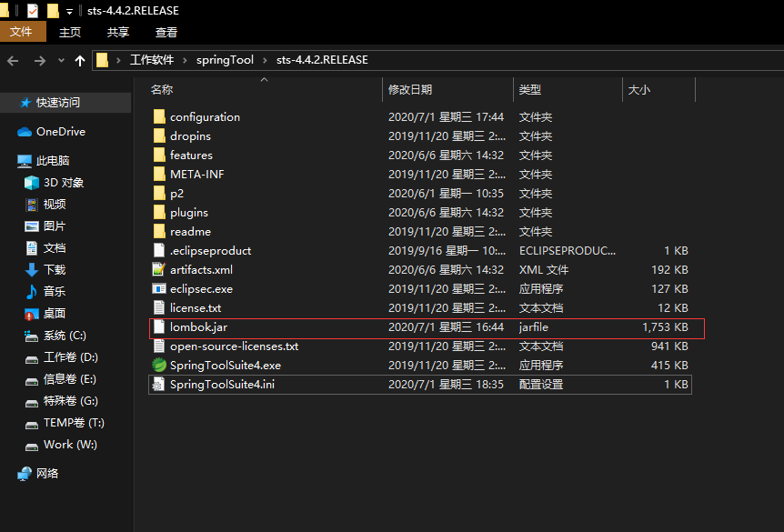Click the lombok.jar file icon

[159, 326]
